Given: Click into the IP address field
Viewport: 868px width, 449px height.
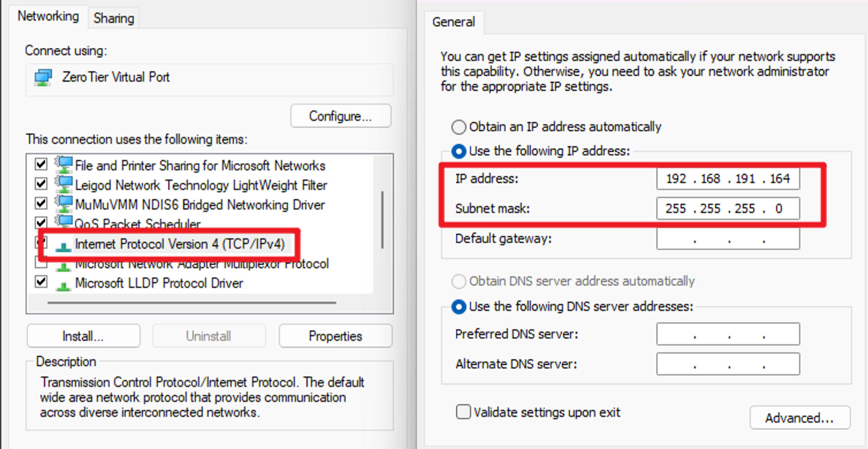Looking at the screenshot, I should [x=728, y=179].
